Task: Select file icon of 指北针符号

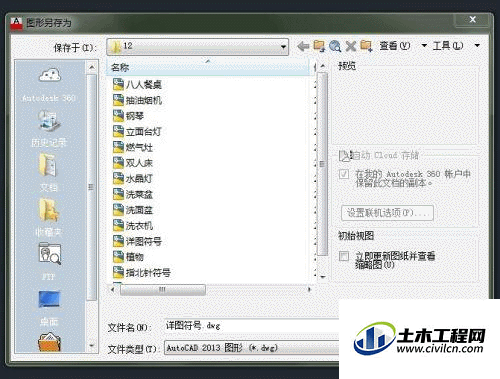Action: click(118, 272)
